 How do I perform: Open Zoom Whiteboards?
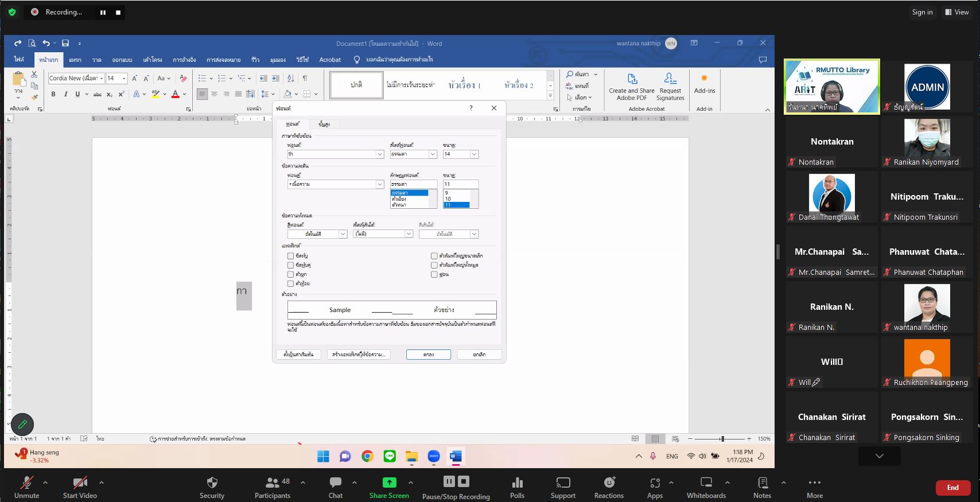pos(706,488)
